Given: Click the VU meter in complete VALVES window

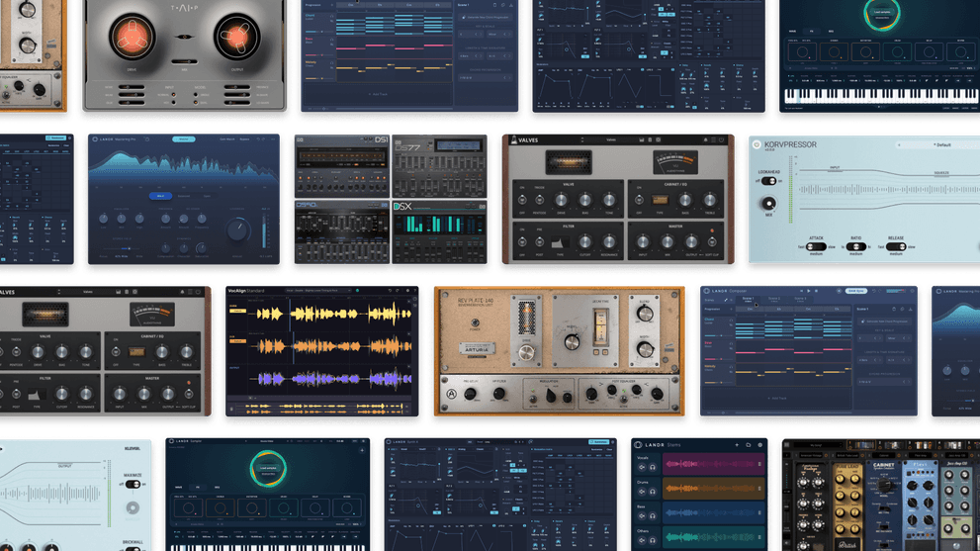Looking at the screenshot, I should (x=675, y=162).
